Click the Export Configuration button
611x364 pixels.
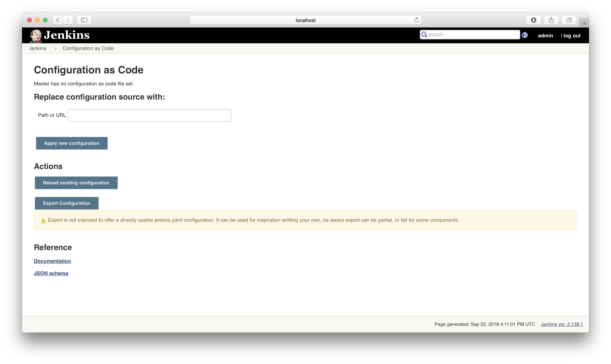[x=66, y=203]
